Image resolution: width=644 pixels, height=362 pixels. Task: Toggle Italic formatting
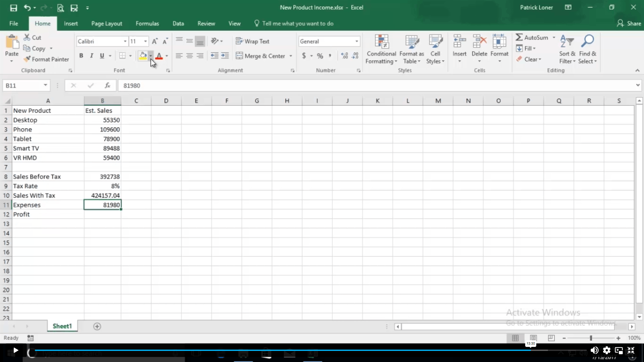tap(91, 56)
